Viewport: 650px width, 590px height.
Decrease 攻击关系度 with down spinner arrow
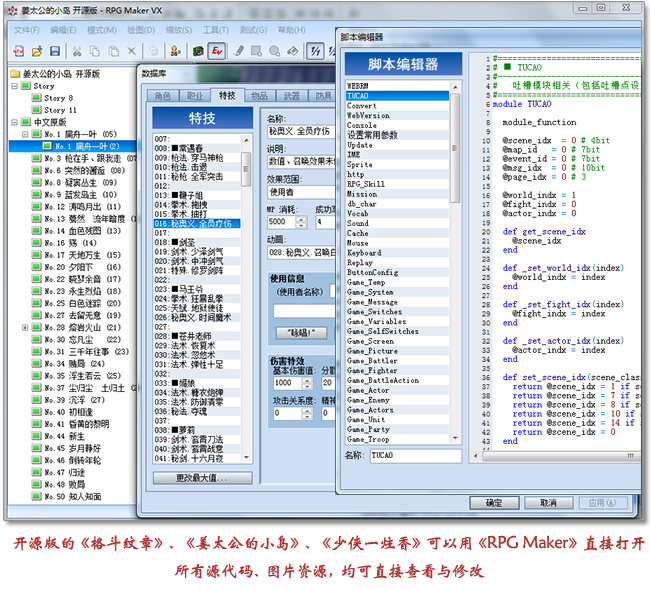[307, 416]
